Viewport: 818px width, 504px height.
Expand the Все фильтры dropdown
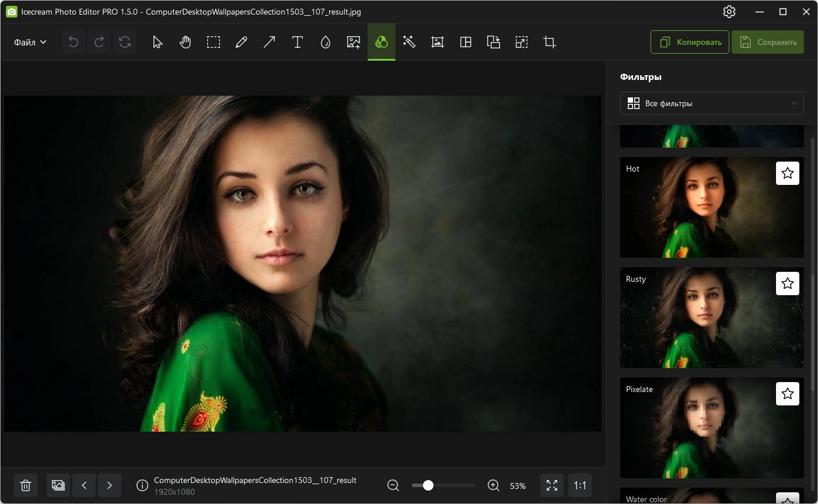(712, 103)
